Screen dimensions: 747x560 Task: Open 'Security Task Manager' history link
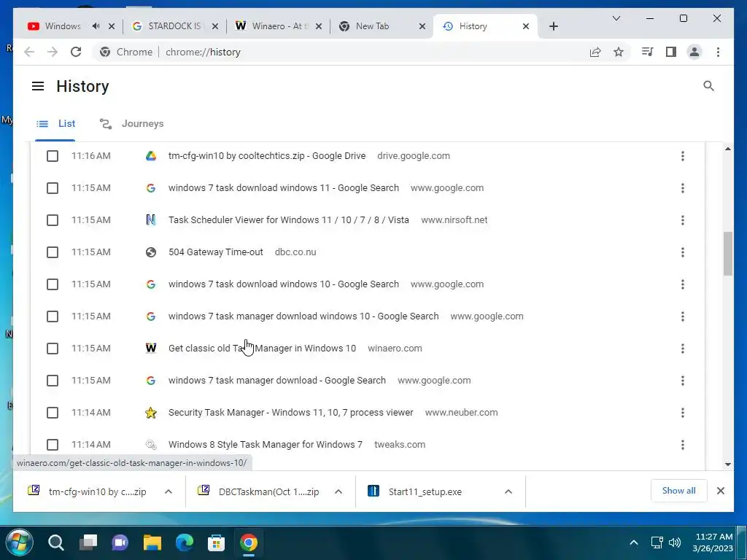click(290, 413)
